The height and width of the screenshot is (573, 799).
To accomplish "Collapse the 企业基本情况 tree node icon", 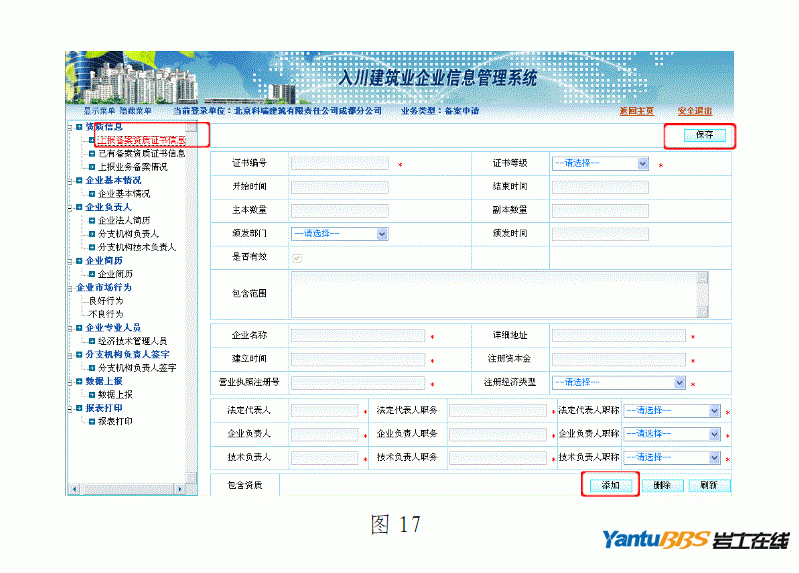I will click(79, 180).
